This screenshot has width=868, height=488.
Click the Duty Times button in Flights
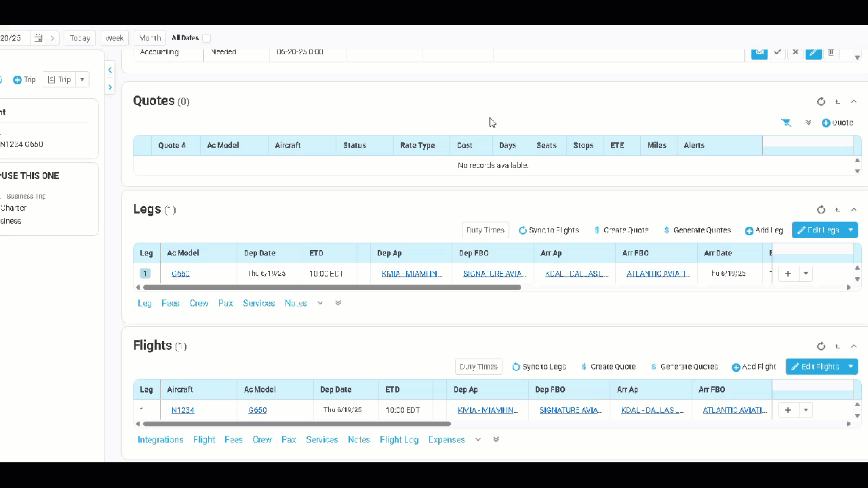coord(478,367)
